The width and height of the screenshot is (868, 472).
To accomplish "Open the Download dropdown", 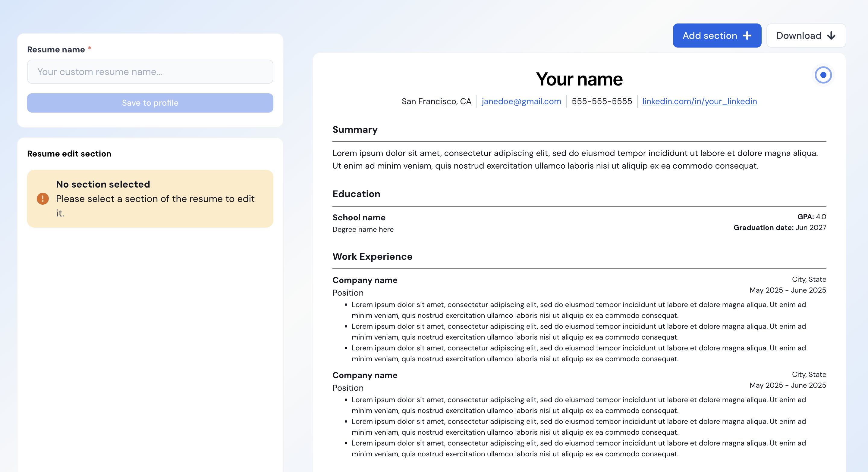I will [805, 36].
